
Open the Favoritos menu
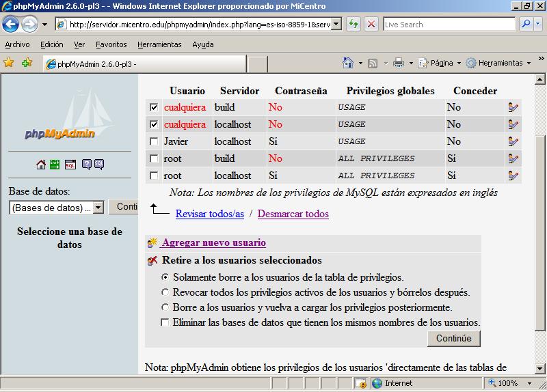click(111, 44)
